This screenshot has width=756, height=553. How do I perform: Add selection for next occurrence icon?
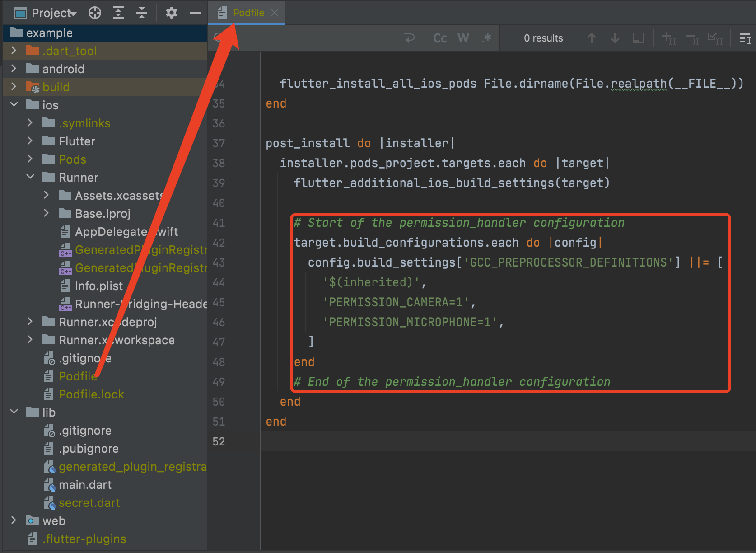(x=668, y=38)
